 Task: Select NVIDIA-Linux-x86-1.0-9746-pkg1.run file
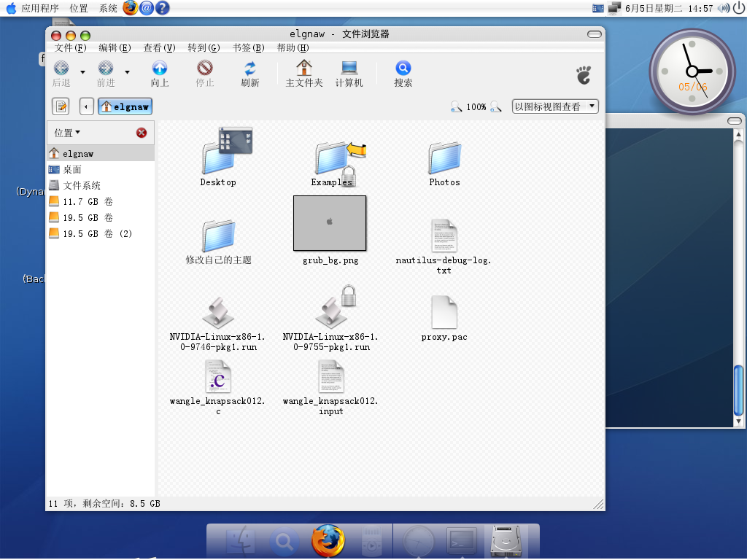pyautogui.click(x=218, y=313)
